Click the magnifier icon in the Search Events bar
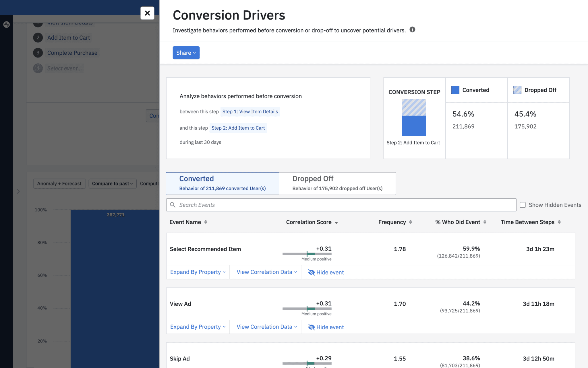The width and height of the screenshot is (588, 368). pyautogui.click(x=173, y=205)
